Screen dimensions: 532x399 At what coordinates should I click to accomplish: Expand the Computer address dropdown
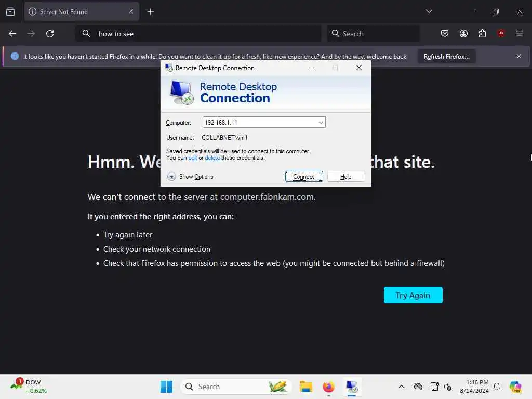(321, 123)
